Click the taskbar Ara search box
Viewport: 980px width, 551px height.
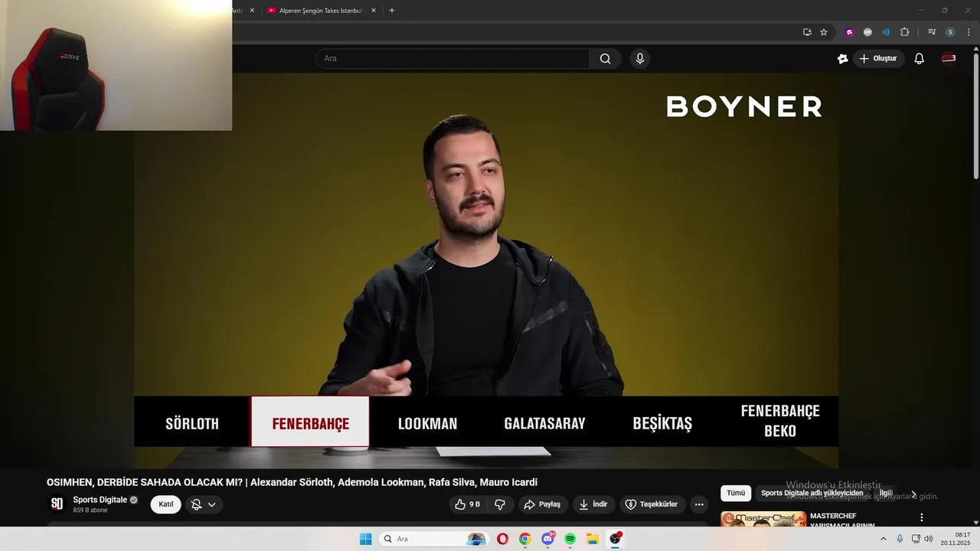(x=434, y=539)
